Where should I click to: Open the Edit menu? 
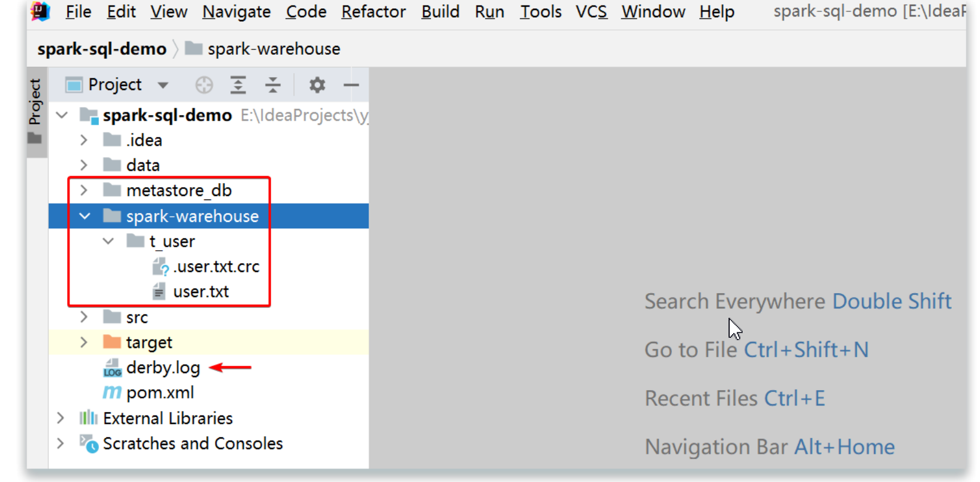pos(121,12)
